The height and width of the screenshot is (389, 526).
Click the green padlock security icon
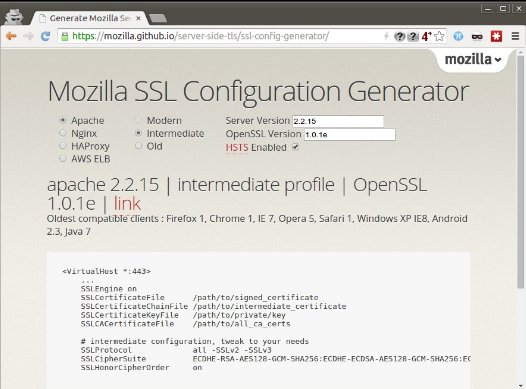point(65,36)
